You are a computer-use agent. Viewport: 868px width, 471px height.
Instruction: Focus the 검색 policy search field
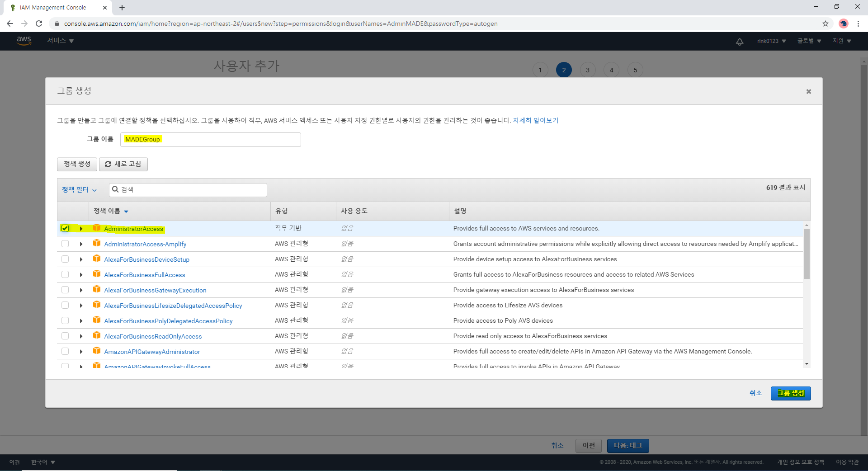point(188,190)
